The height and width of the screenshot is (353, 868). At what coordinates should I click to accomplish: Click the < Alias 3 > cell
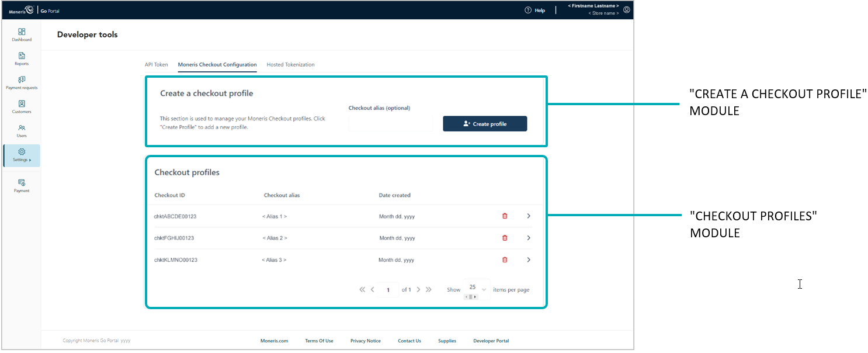coord(274,259)
